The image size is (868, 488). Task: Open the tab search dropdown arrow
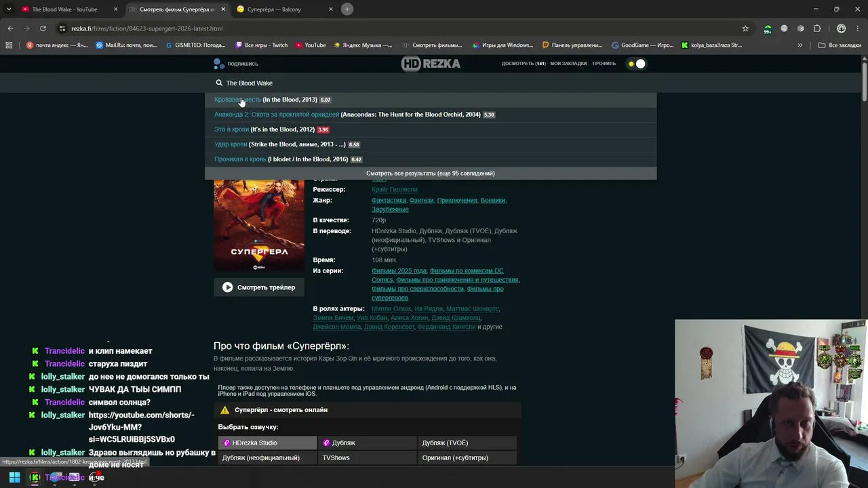point(9,9)
